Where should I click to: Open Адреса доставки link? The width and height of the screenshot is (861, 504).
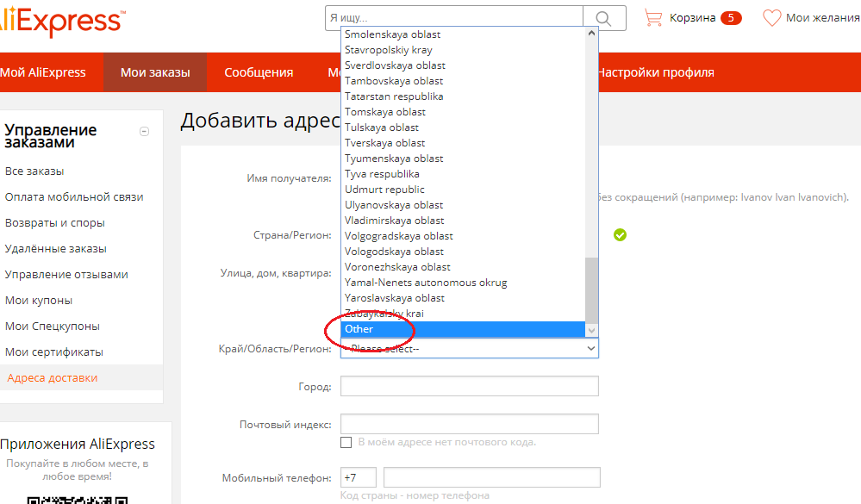[53, 377]
